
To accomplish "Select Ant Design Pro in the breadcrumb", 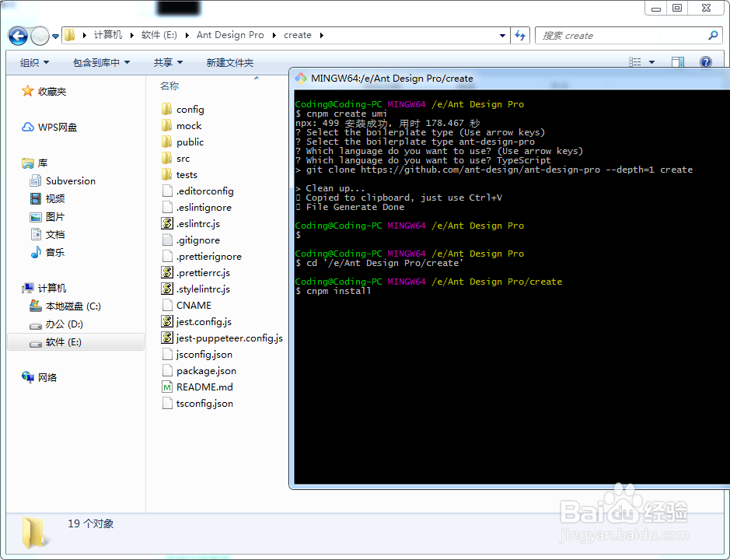I will point(230,35).
